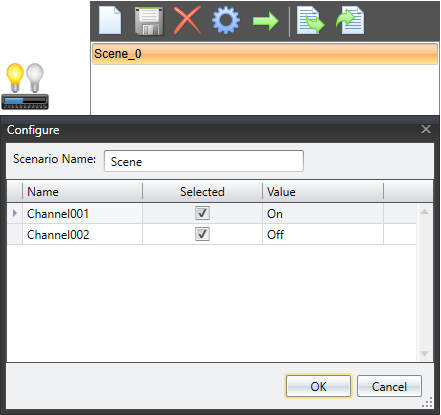
Task: Select Scene_0 in the scene list
Action: click(265, 54)
